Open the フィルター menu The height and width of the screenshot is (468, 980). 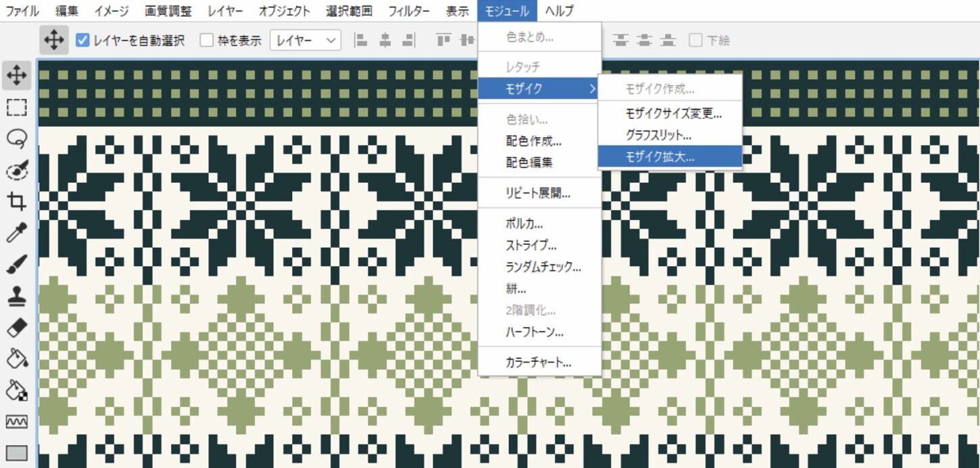tap(409, 11)
